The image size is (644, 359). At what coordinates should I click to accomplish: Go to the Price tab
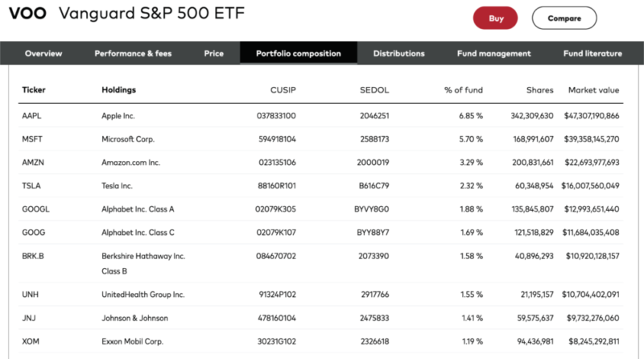click(x=214, y=54)
